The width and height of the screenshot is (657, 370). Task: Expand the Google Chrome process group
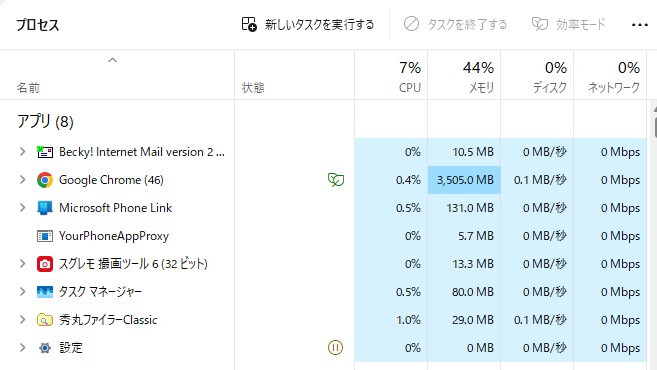[22, 180]
